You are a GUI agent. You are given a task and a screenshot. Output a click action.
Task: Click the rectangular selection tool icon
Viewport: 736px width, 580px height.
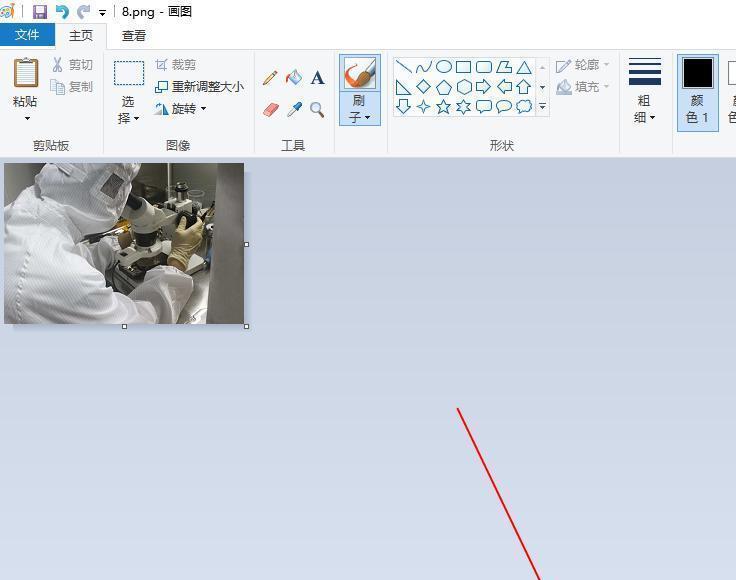pos(129,73)
